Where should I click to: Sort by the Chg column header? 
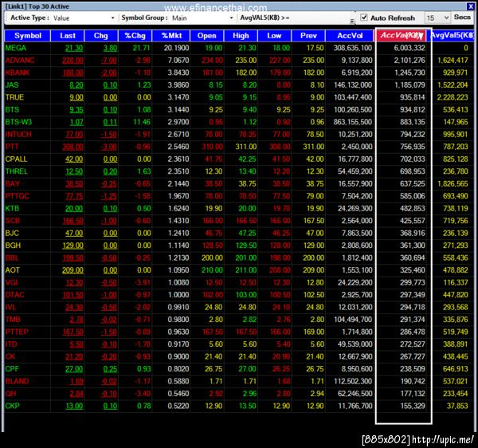[101, 36]
